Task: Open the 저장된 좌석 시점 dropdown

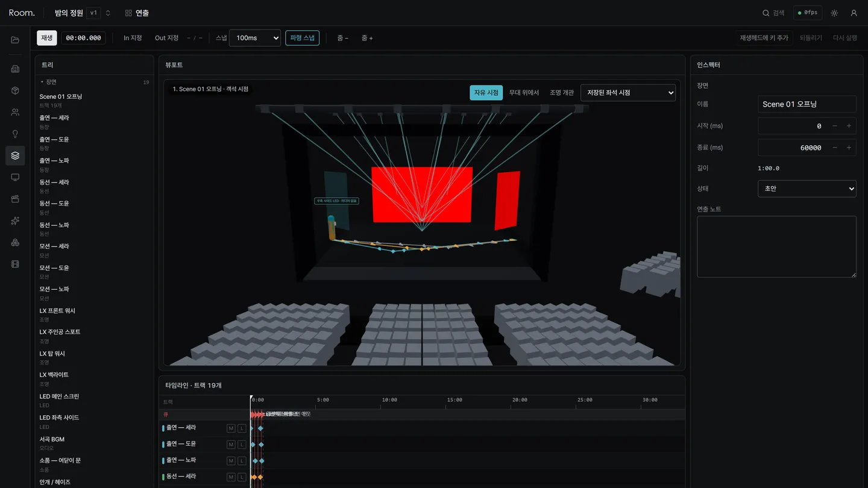Action: pyautogui.click(x=628, y=93)
